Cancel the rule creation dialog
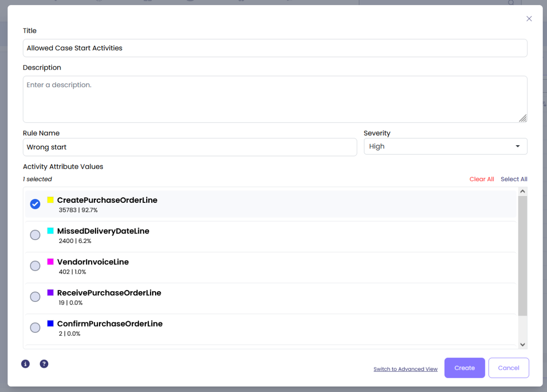 point(509,368)
